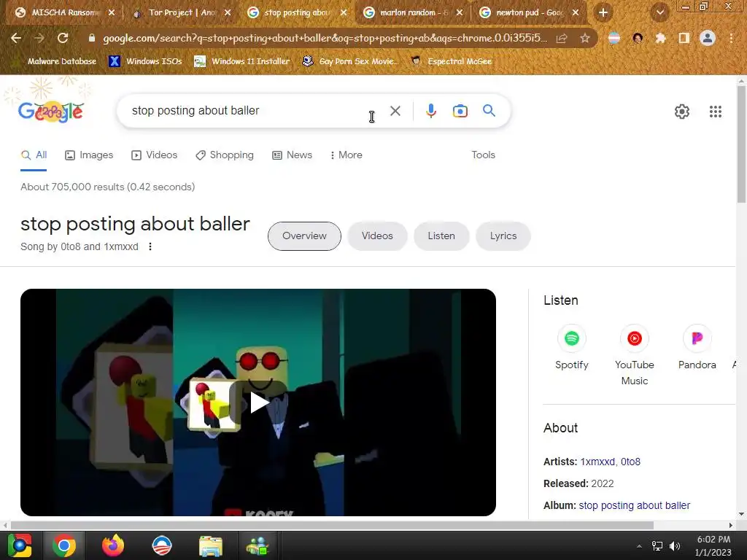Play the stop posting about baller video

258,402
